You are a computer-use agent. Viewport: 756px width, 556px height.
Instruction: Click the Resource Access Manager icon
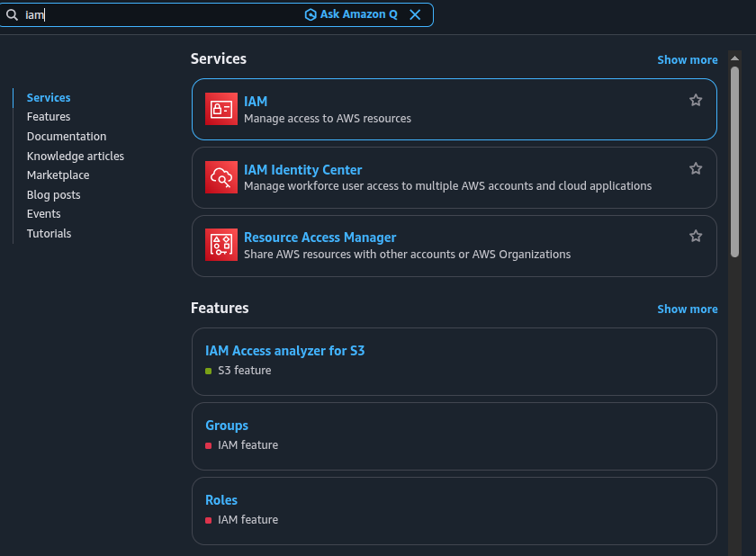[x=221, y=245]
